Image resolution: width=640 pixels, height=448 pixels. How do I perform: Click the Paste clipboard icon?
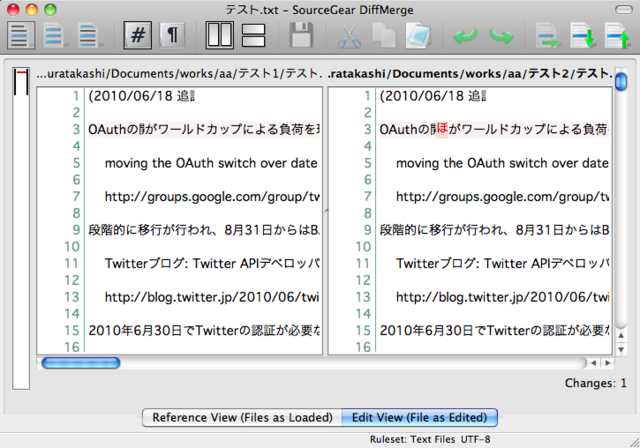click(418, 36)
